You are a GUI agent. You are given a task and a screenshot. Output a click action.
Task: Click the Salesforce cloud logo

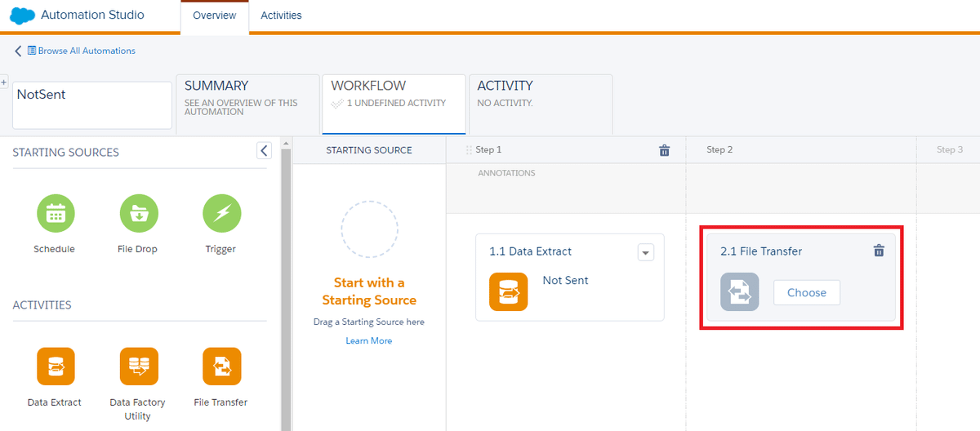click(22, 15)
